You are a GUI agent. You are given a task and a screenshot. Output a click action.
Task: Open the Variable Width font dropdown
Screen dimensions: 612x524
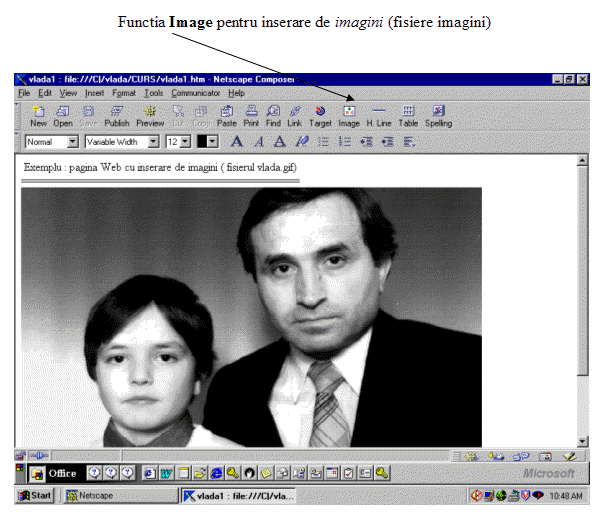[x=153, y=142]
